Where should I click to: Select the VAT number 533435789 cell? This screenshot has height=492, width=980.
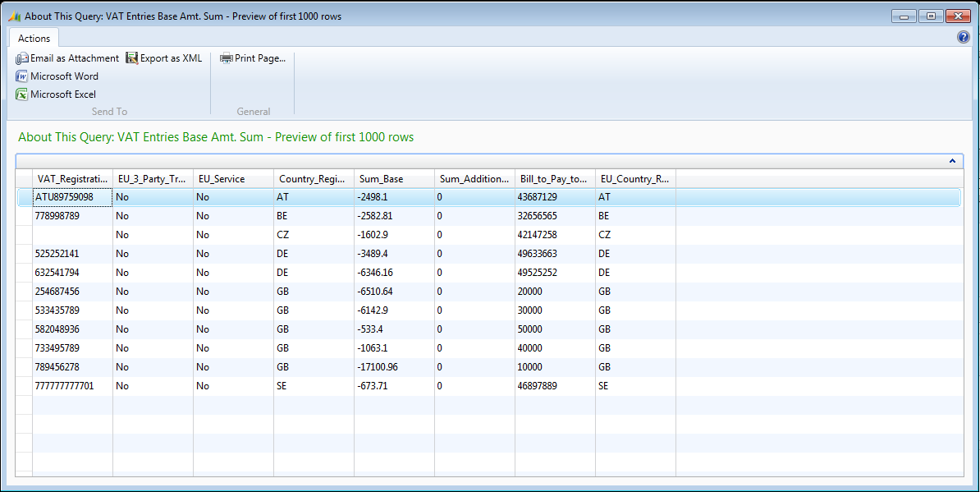click(x=72, y=310)
